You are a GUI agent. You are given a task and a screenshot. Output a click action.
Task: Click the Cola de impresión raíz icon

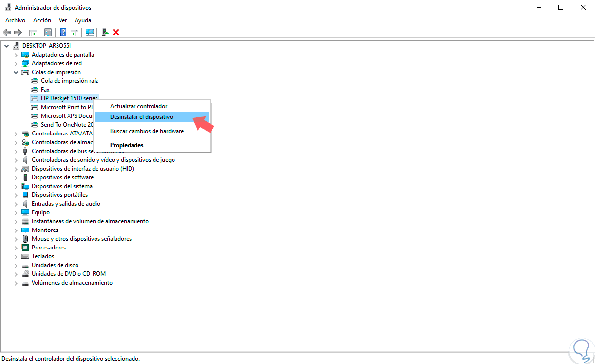(x=35, y=81)
